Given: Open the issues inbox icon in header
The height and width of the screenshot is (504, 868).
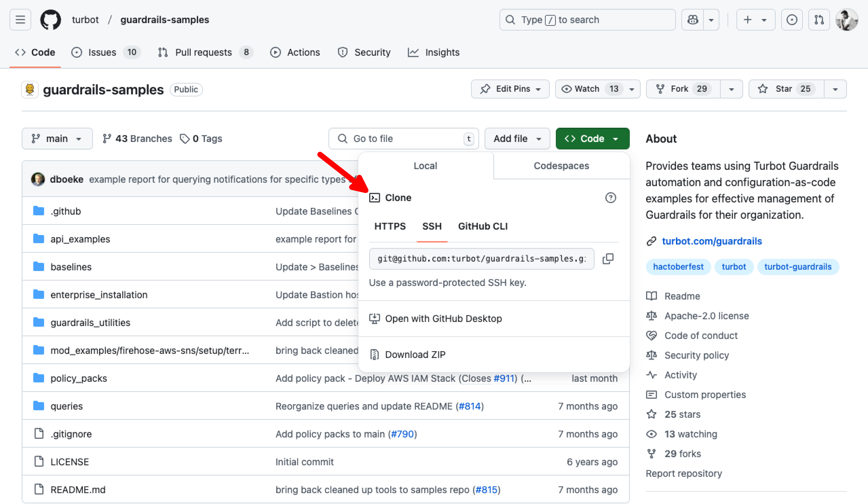Looking at the screenshot, I should 792,20.
